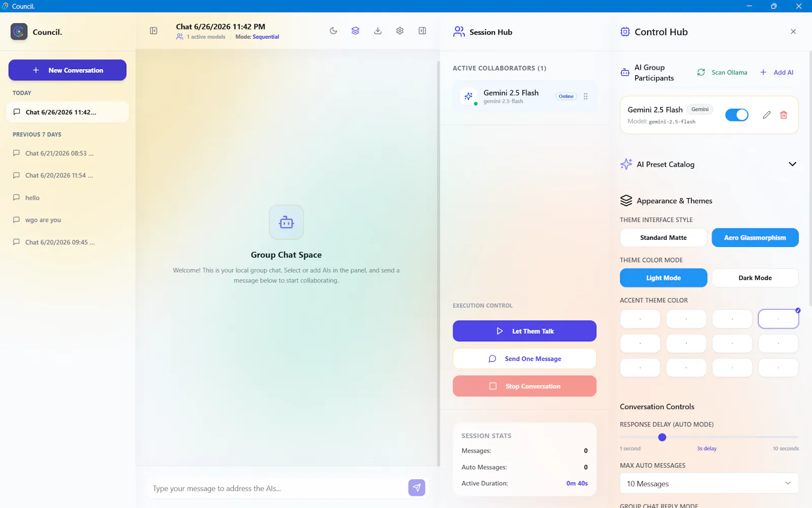Click the Council app logo icon
The height and width of the screenshot is (508, 812).
(x=19, y=31)
